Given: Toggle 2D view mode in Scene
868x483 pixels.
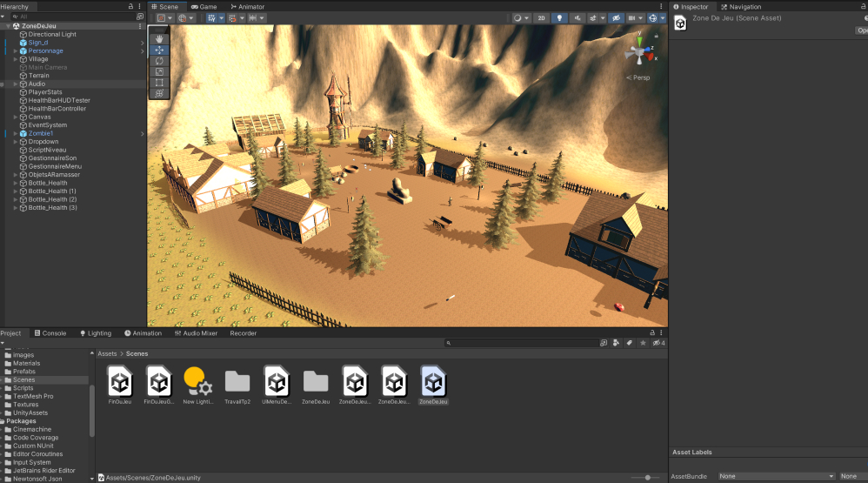Looking at the screenshot, I should (541, 17).
